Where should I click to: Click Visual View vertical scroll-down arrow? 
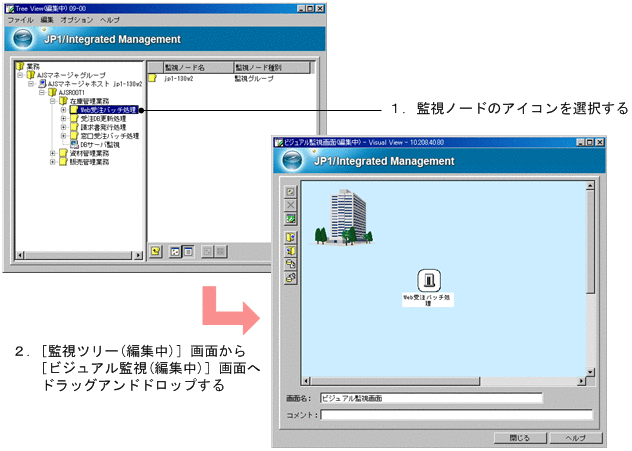(x=590, y=372)
